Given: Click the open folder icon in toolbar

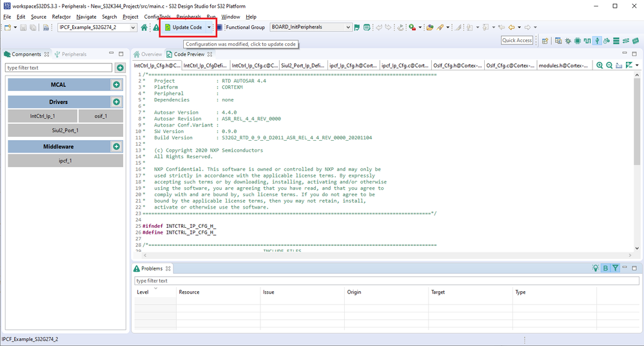Looking at the screenshot, I should point(429,27).
